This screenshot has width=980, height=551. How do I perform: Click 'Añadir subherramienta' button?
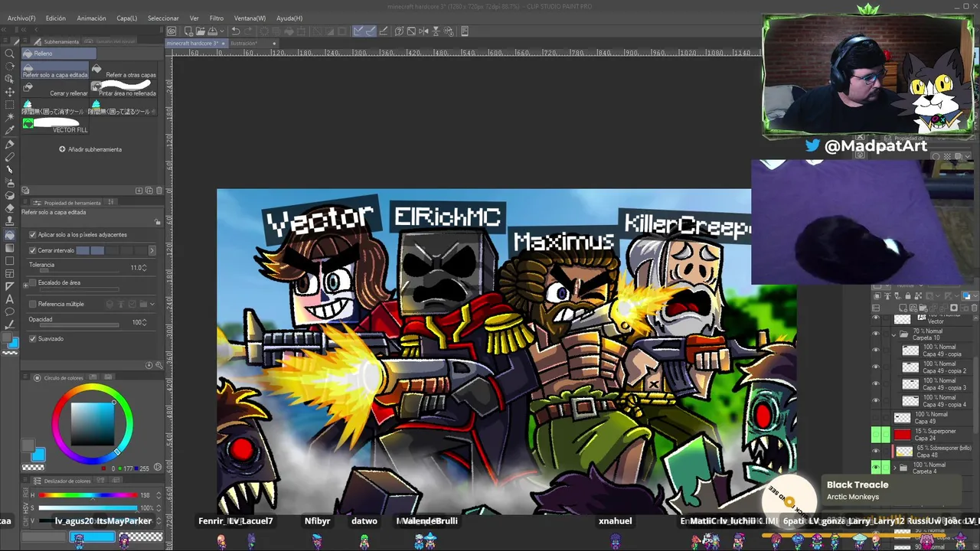pyautogui.click(x=90, y=149)
